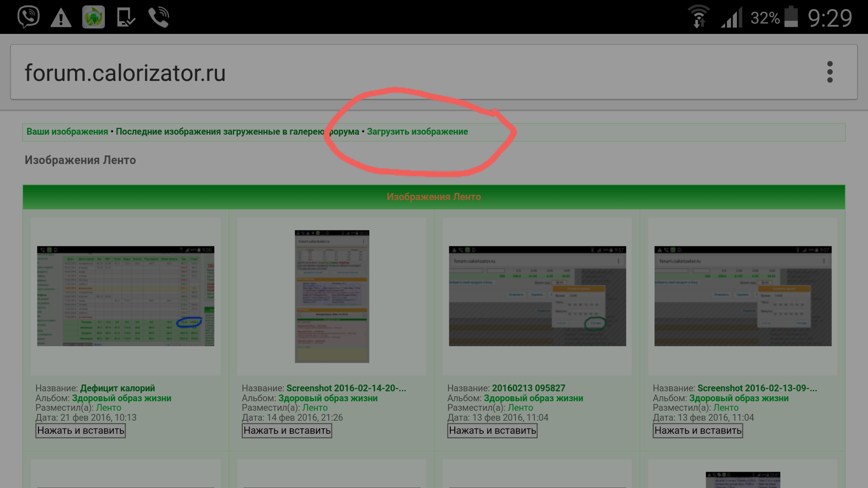Open the Дефицит калорий title link

(118, 388)
